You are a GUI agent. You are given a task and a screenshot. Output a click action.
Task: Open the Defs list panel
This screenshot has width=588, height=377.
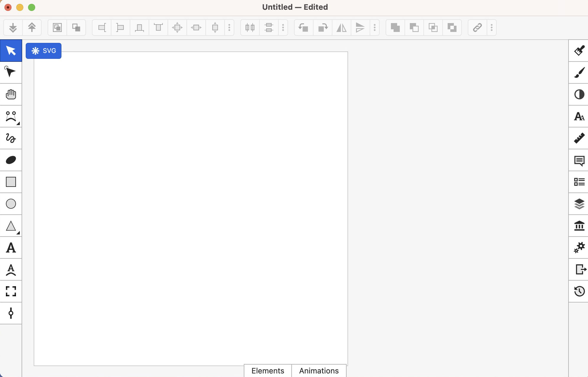tap(579, 182)
